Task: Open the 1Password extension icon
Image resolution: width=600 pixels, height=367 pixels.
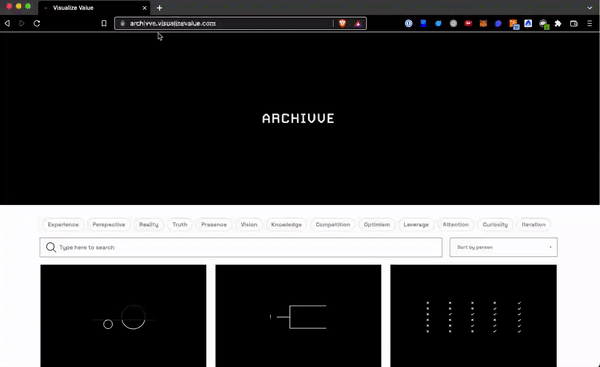Action: pyautogui.click(x=409, y=23)
